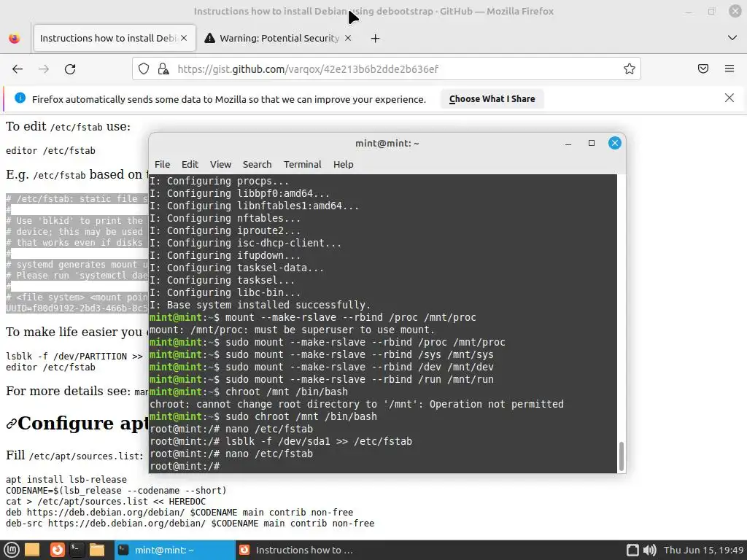
Task: Click 'mount: /mnt/proc: must be superuser' line
Action: (292, 330)
